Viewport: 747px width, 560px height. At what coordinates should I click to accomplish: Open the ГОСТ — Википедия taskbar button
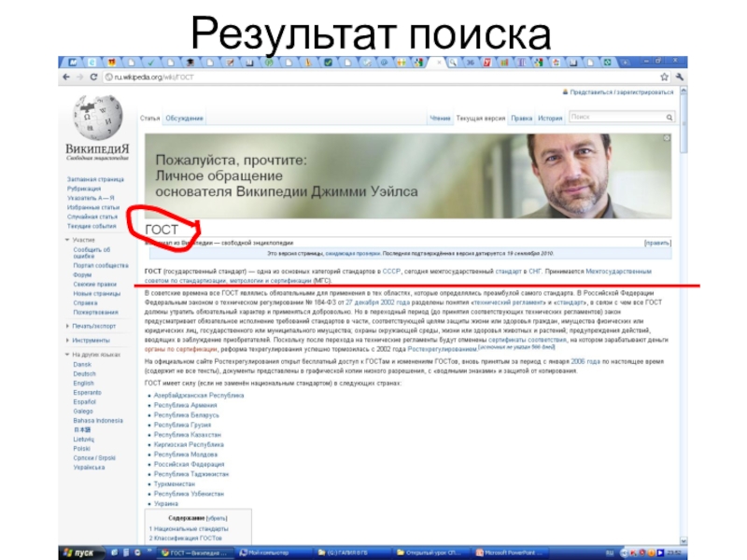[x=195, y=553]
